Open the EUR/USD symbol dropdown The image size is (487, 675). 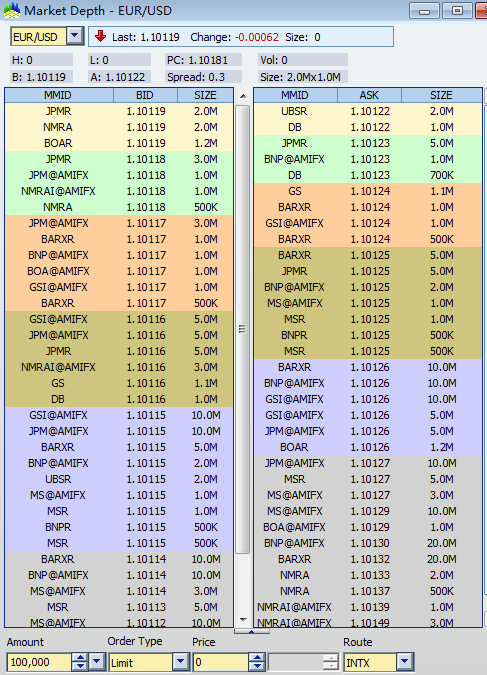(x=75, y=36)
